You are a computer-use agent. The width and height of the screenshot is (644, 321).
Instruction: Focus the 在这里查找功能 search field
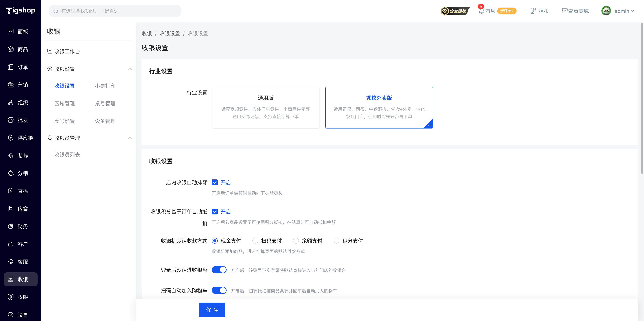coord(115,11)
